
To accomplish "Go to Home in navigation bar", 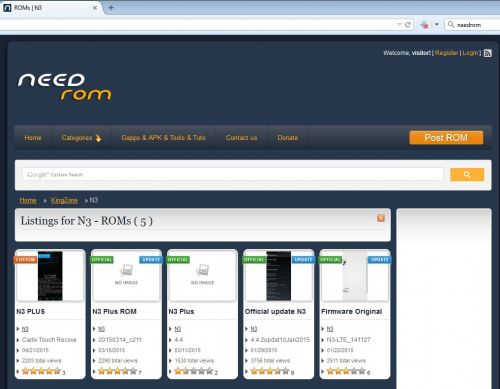I will (x=33, y=138).
